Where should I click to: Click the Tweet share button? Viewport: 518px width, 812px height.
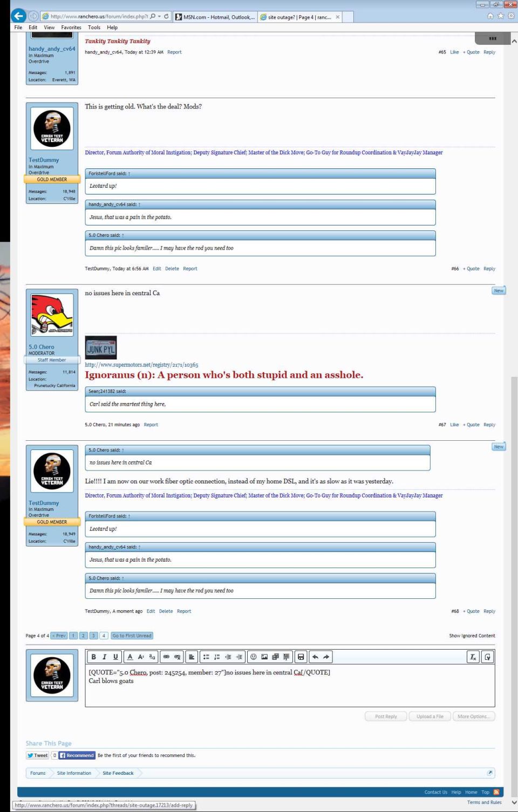(x=38, y=755)
